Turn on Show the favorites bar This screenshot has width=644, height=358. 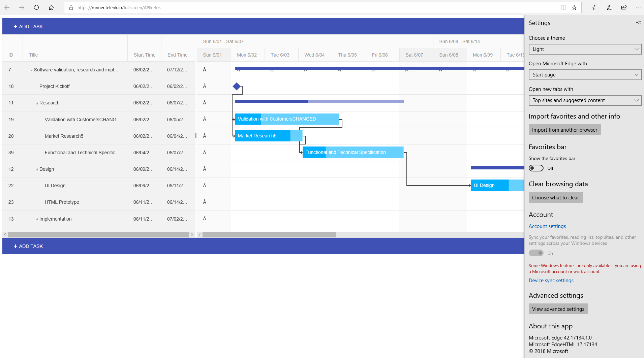536,168
